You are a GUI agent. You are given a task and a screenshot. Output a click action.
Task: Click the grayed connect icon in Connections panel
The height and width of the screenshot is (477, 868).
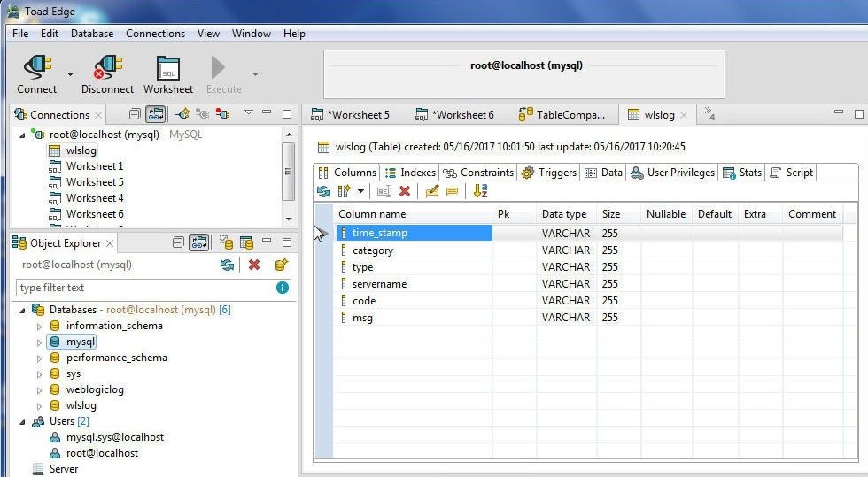coord(202,114)
